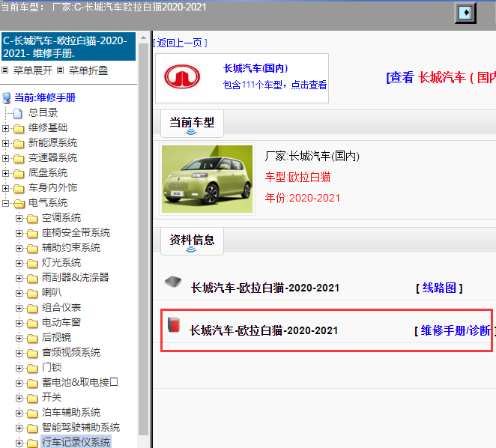Click the folder icon for 泊车辅助系统
496x448 pixels.
click(x=32, y=414)
